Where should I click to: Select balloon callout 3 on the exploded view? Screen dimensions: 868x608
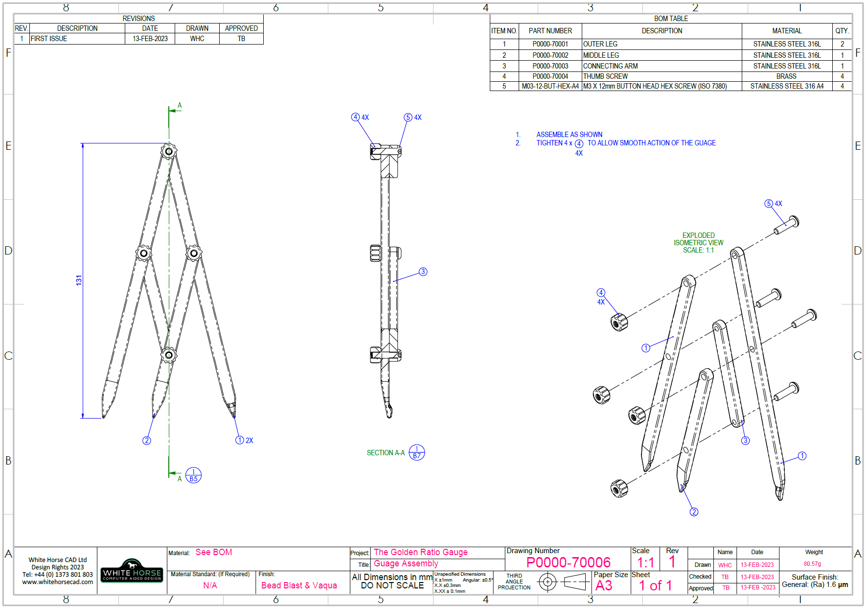746,440
